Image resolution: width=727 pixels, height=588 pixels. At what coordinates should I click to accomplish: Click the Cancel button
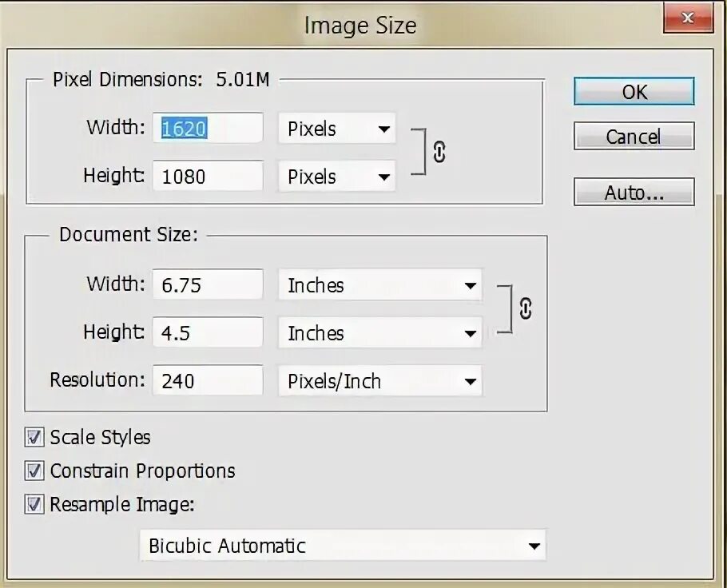(634, 137)
